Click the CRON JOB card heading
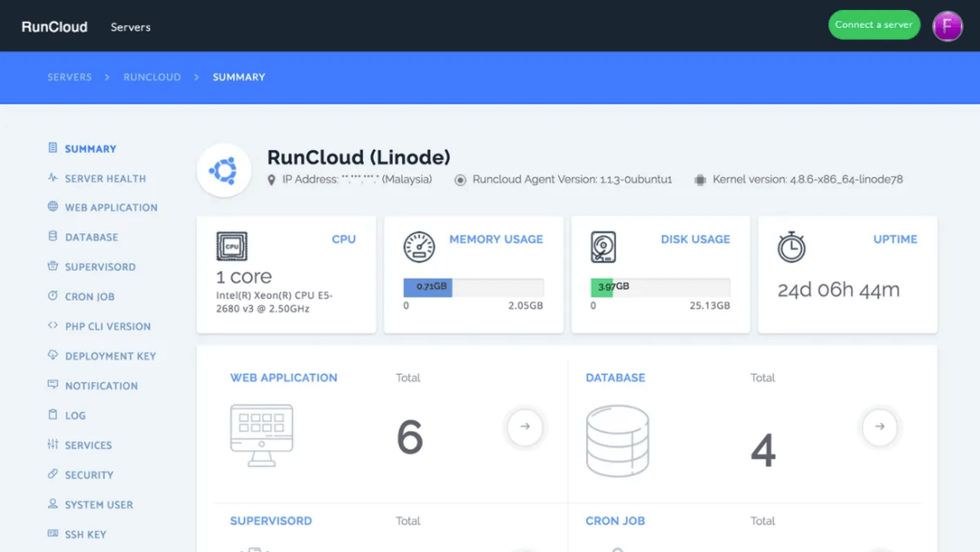 click(x=615, y=521)
